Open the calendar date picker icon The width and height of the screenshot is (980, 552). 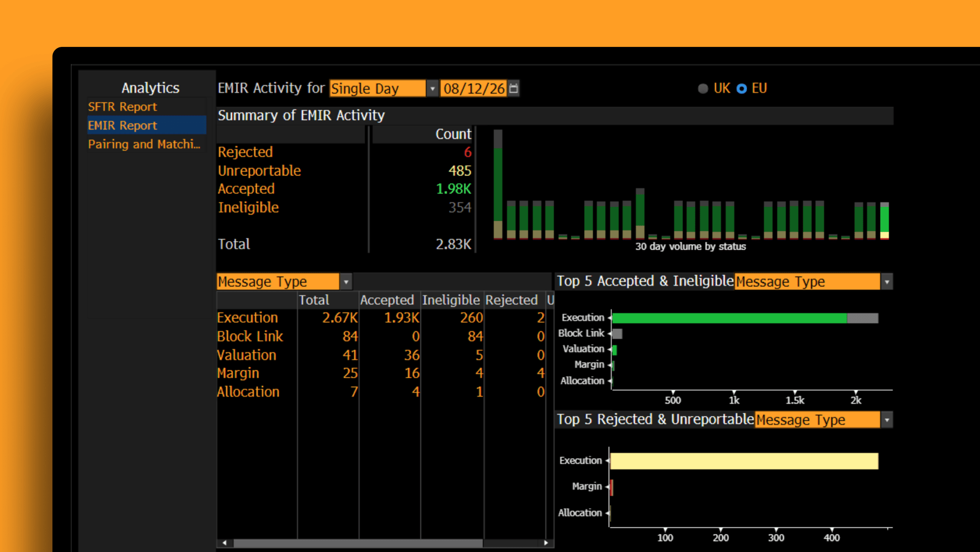[x=513, y=88]
